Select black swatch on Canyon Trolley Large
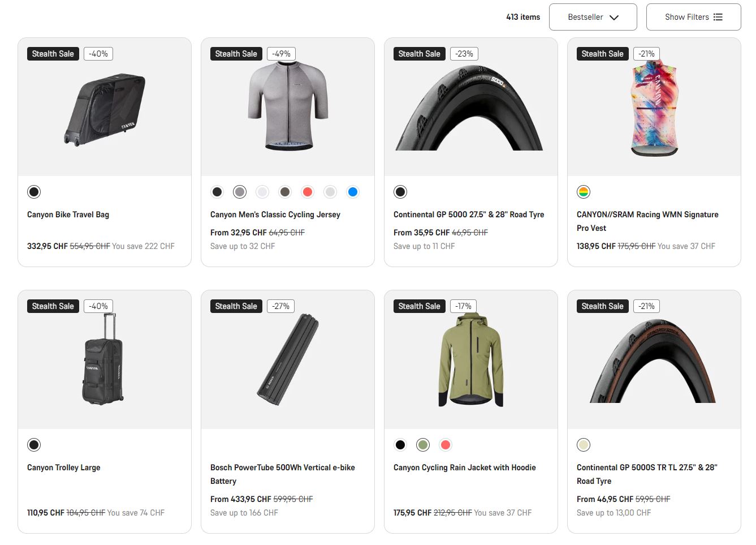The width and height of the screenshot is (756, 545). click(34, 445)
